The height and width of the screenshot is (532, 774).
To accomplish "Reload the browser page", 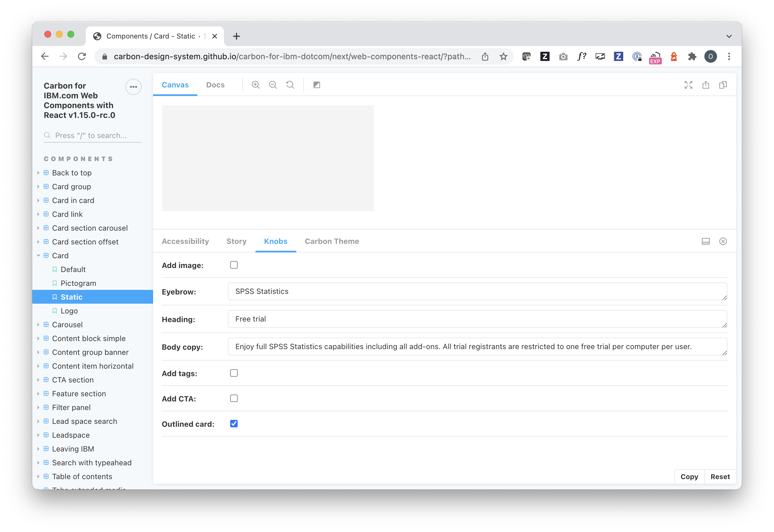I will pos(82,56).
